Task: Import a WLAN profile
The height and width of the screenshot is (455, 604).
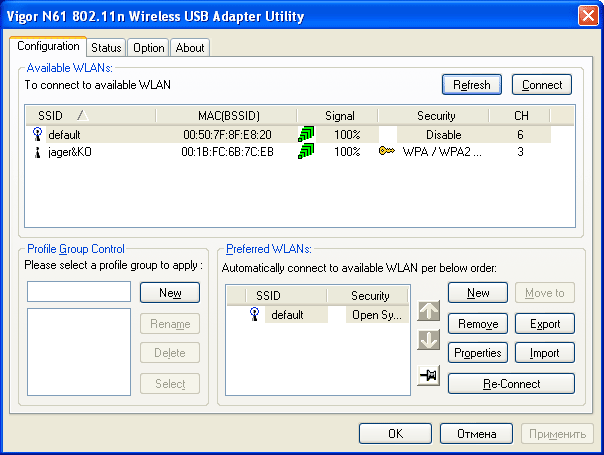Action: [545, 353]
